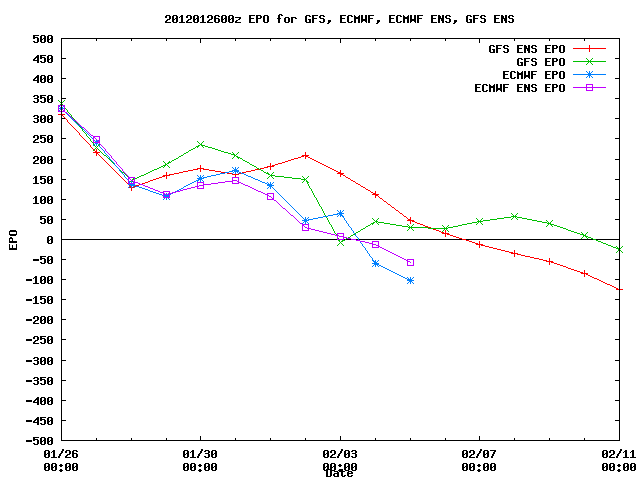Image resolution: width=640 pixels, height=480 pixels.
Task: Click the final blue ECMWF EPO asterisk near -100
Action: 410,280
